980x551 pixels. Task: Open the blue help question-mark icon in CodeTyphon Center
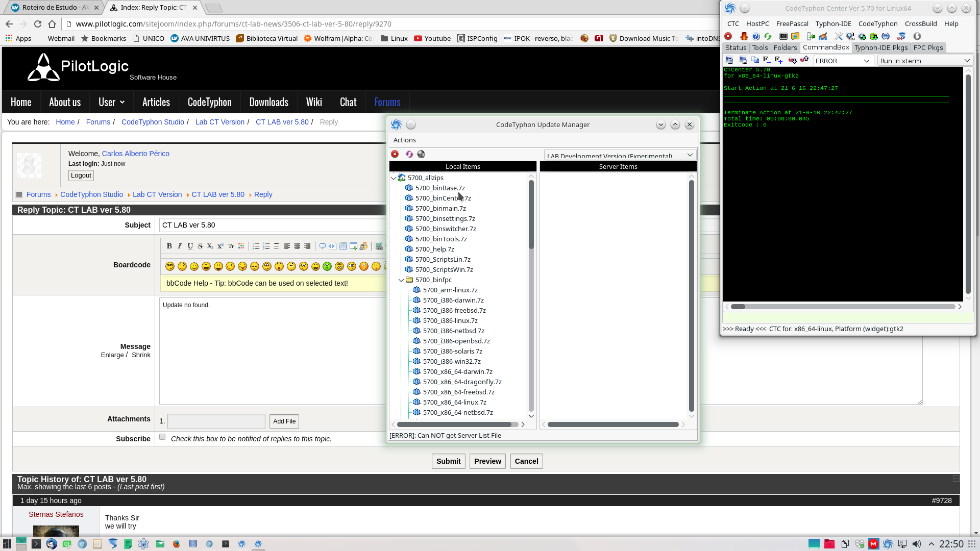point(756,36)
